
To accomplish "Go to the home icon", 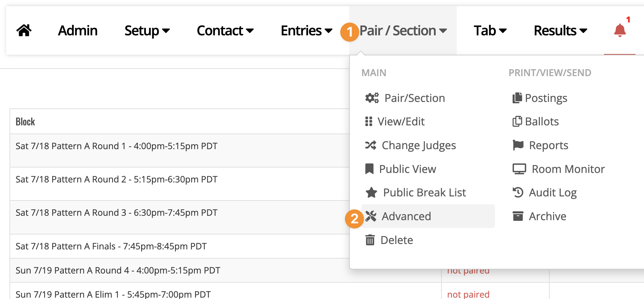I will point(24,31).
